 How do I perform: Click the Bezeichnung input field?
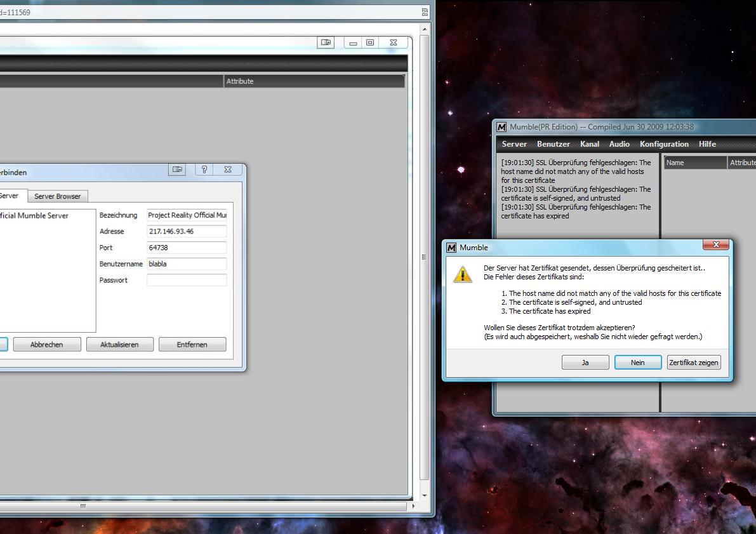187,215
